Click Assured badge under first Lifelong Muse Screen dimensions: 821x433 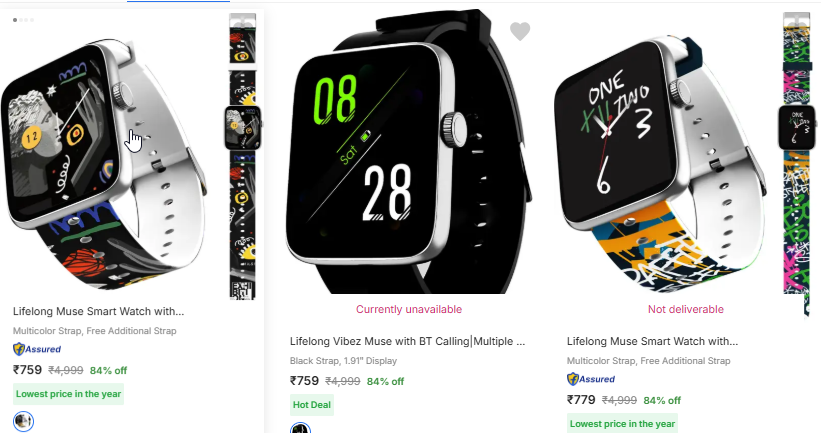37,349
